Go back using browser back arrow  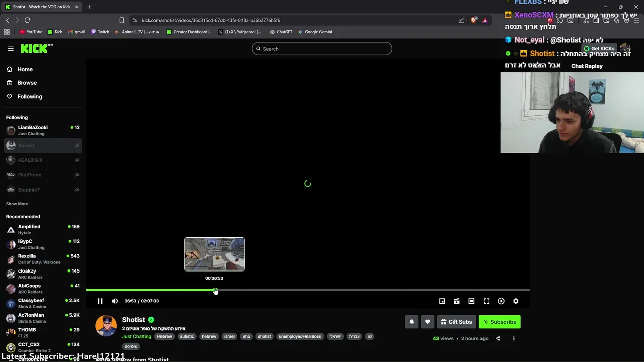tap(8, 20)
